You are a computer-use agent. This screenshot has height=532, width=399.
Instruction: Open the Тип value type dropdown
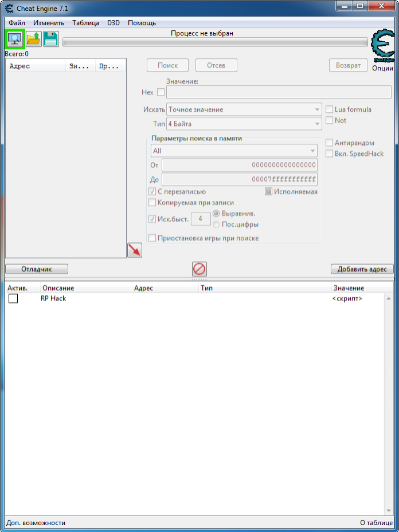(244, 124)
